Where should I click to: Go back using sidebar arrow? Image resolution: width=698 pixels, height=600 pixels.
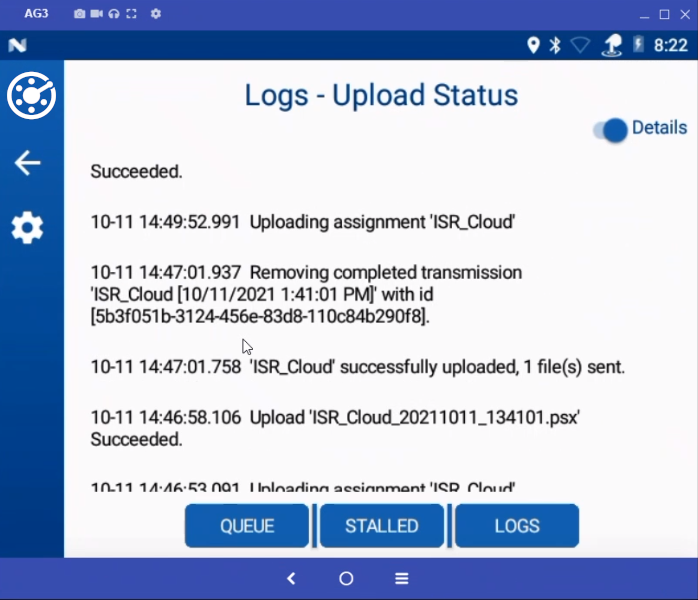click(28, 162)
